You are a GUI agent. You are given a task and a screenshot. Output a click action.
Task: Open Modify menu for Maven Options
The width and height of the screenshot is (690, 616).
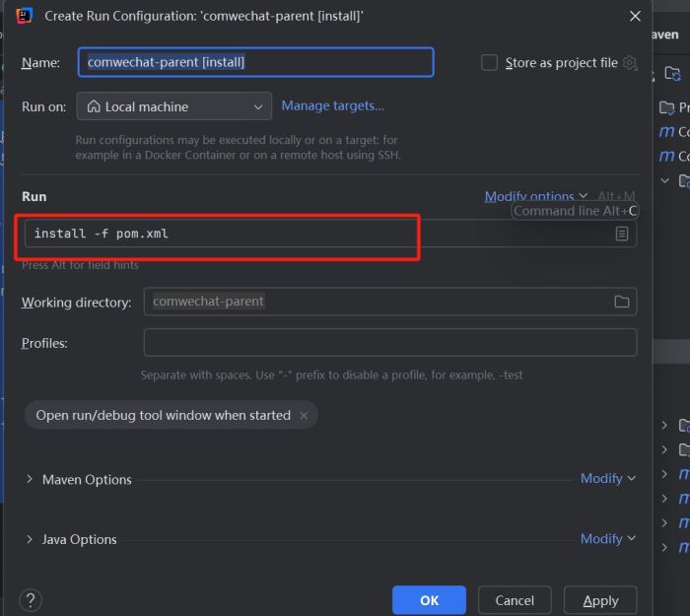pyautogui.click(x=607, y=478)
